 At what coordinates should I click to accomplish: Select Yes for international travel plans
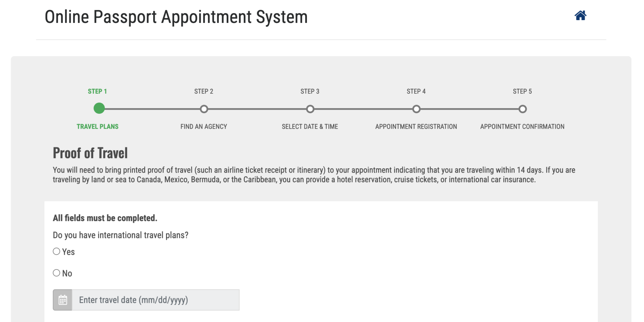[57, 251]
